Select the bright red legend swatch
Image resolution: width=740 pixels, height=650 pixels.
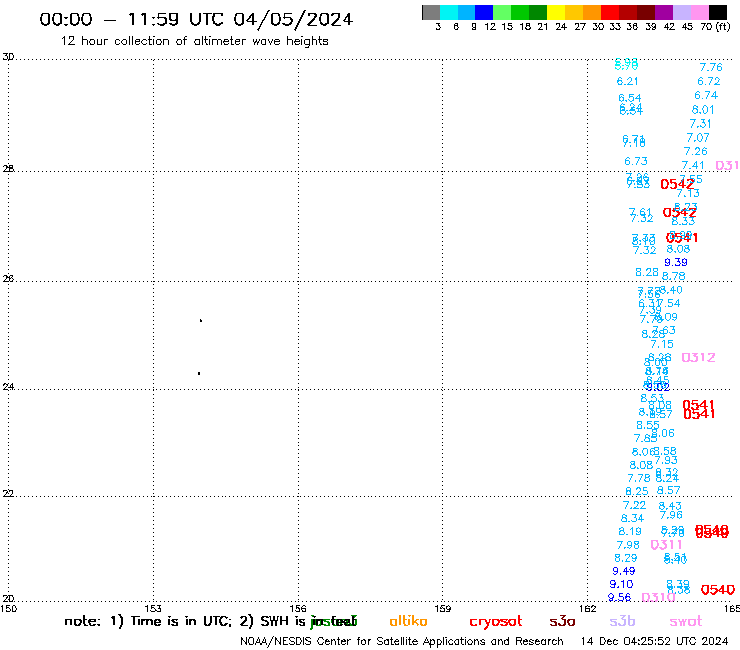click(610, 12)
